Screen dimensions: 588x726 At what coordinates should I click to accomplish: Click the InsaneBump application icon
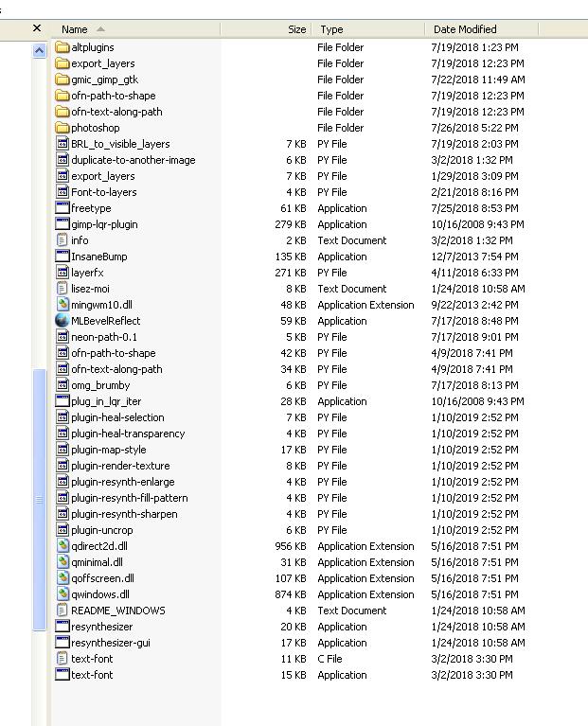(x=62, y=257)
